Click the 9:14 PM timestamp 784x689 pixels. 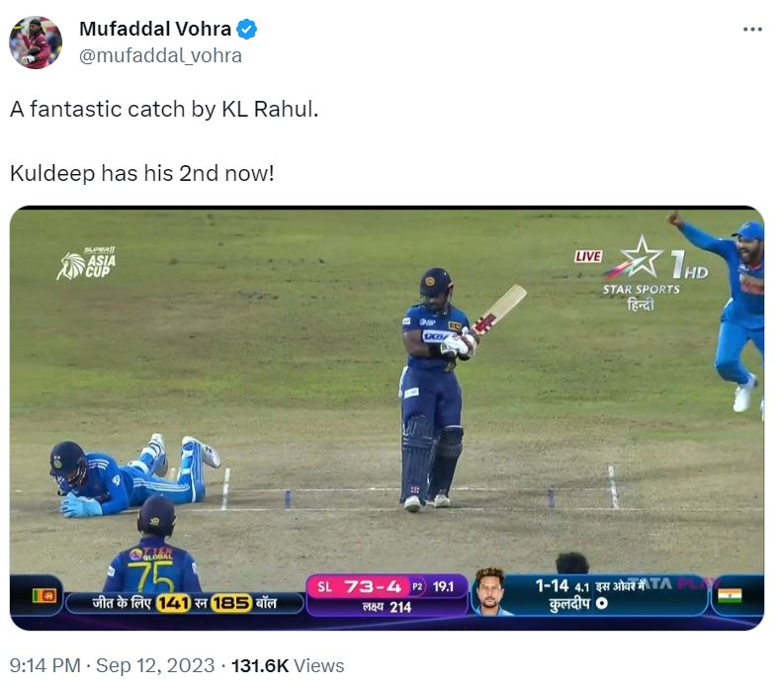point(44,666)
